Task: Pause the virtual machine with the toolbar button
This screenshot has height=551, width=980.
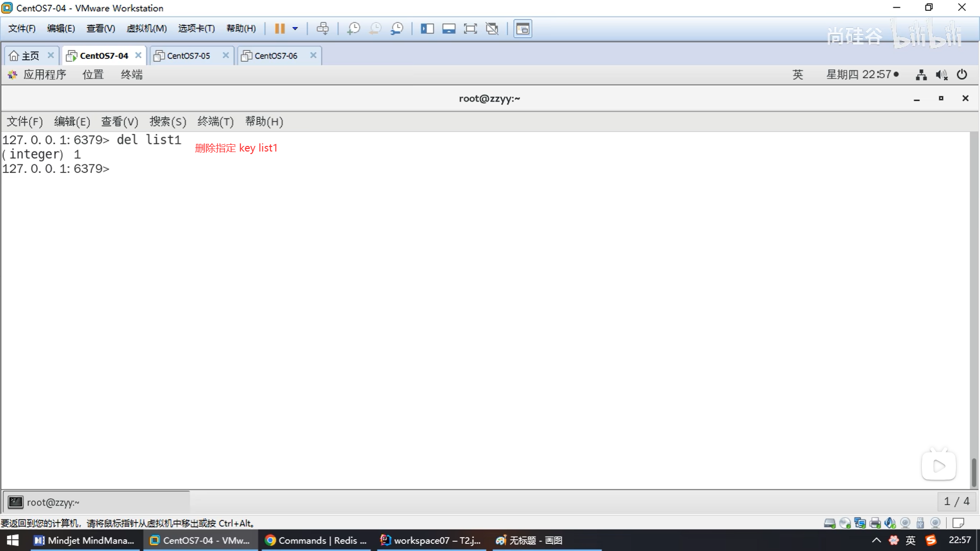Action: 280,29
